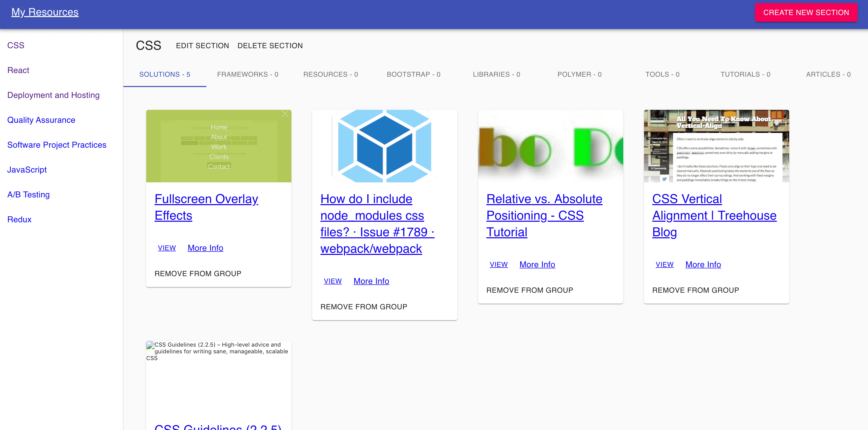Click My Resources header link
This screenshot has width=868, height=430.
coord(45,12)
